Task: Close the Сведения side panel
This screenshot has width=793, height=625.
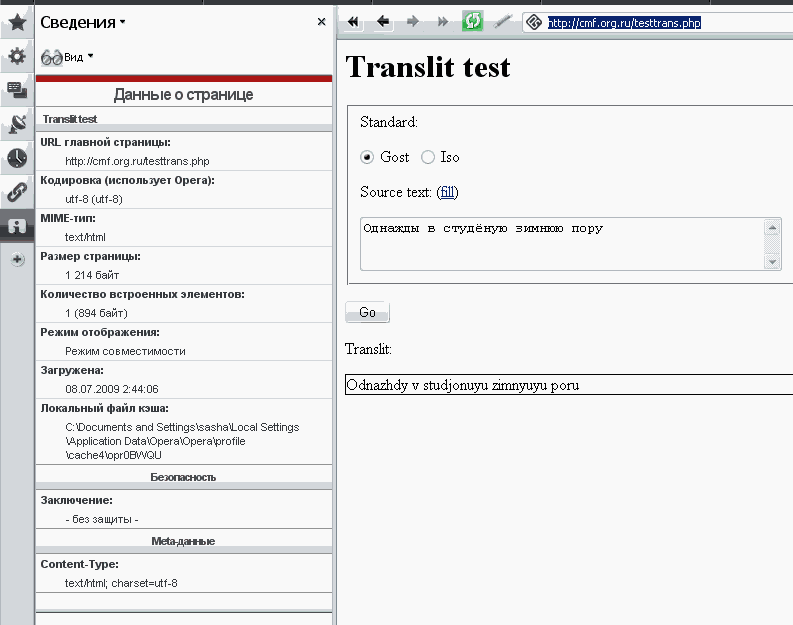Action: pos(321,21)
